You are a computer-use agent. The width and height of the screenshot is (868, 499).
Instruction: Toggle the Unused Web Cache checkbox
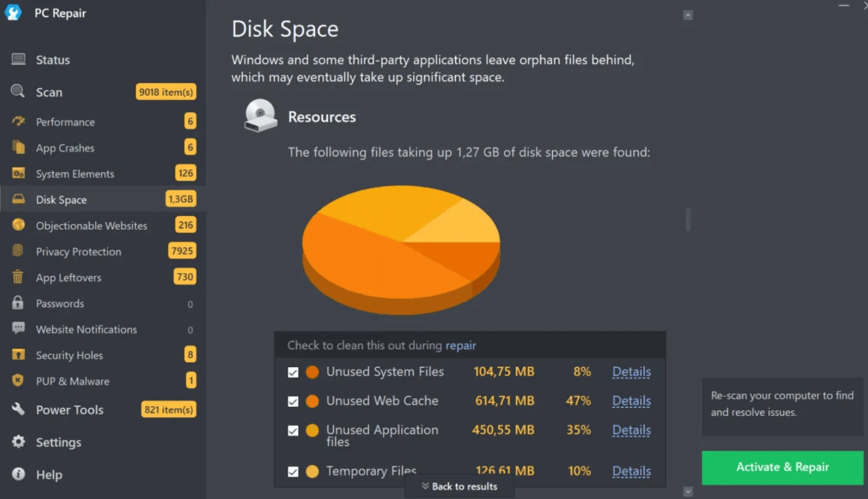click(x=293, y=401)
